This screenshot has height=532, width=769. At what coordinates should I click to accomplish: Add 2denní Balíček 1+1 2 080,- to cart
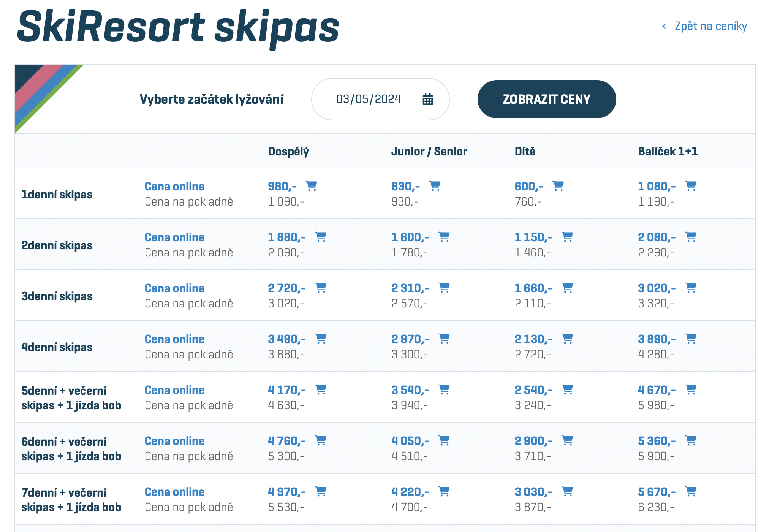coord(691,237)
